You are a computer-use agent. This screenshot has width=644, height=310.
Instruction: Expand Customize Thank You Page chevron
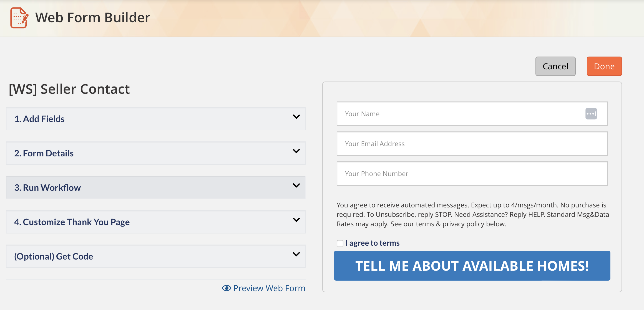(296, 220)
